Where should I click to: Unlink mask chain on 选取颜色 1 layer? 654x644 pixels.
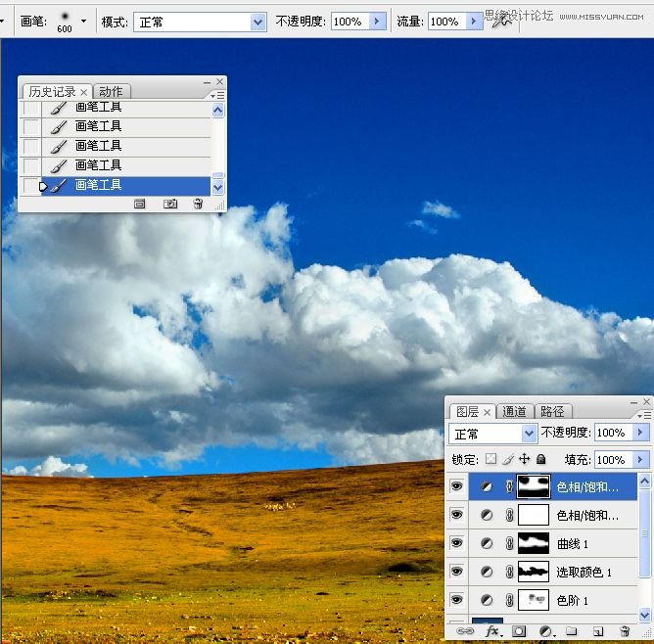coord(509,572)
